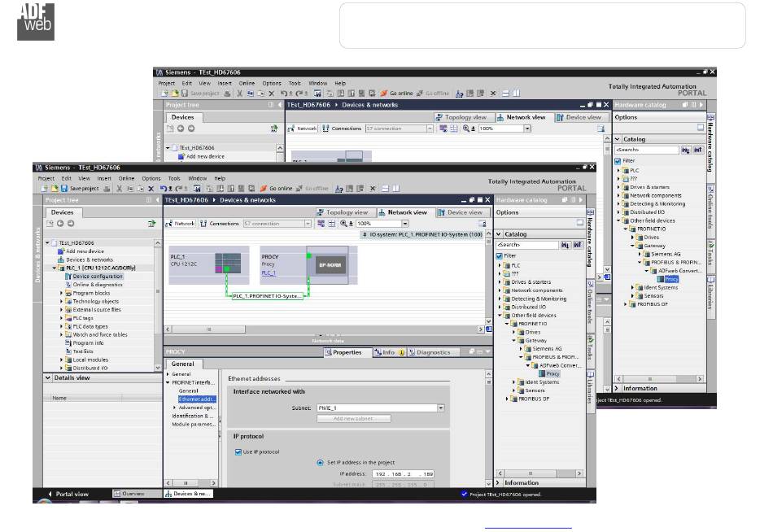
Task: Open the Options menu in front window
Action: (x=151, y=178)
